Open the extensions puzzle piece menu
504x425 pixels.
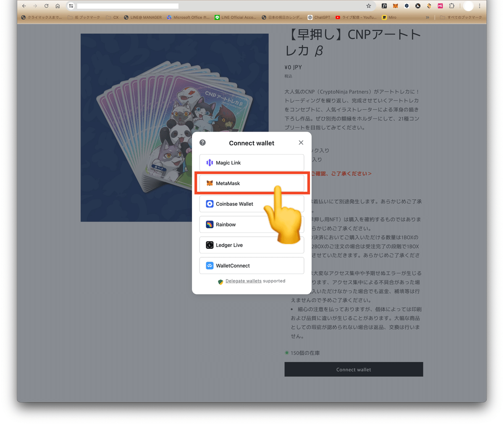(451, 6)
